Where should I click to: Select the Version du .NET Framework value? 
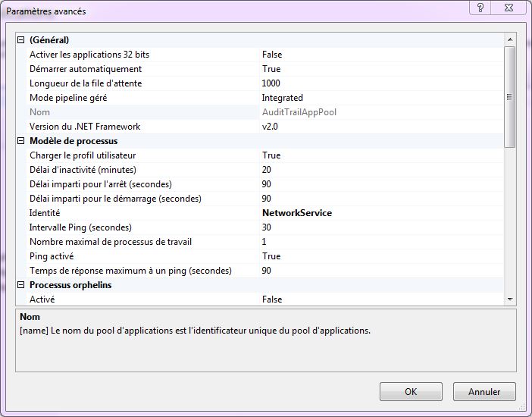[271, 127]
